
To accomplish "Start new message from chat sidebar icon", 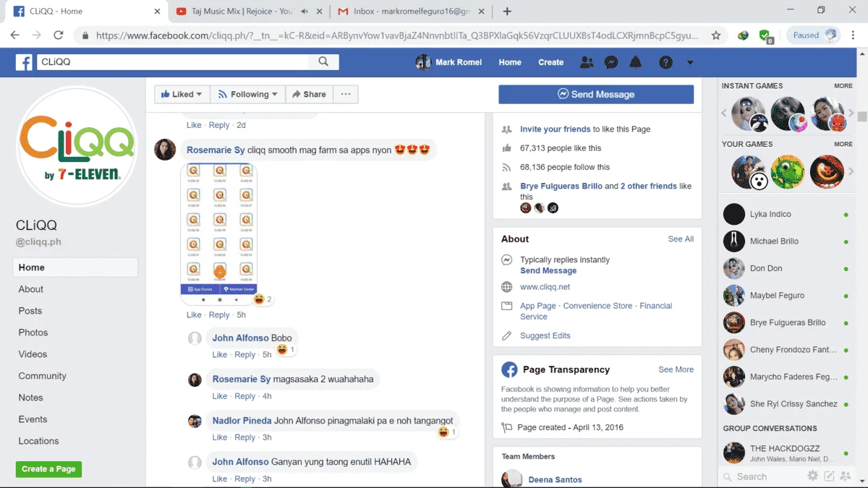I will pos(829,476).
